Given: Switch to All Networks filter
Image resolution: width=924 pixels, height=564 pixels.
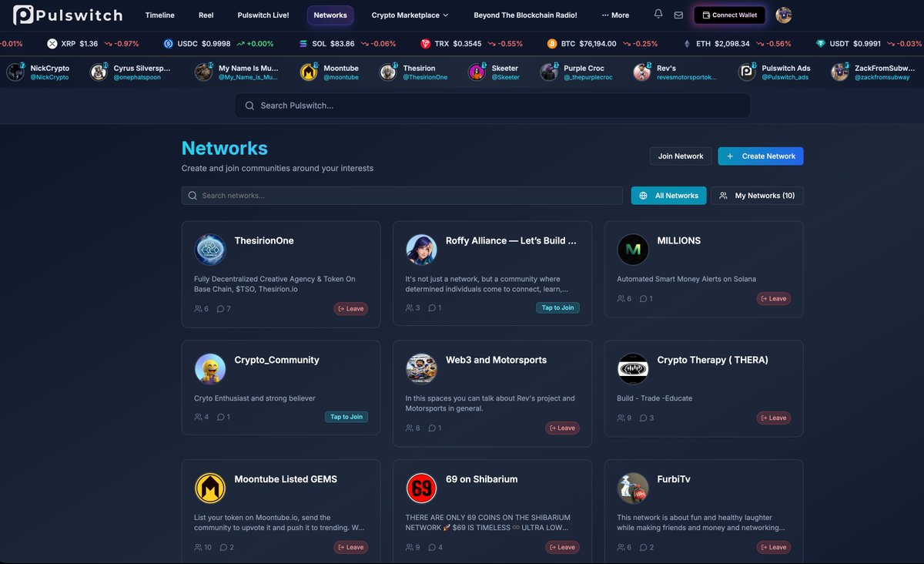Looking at the screenshot, I should (x=668, y=196).
